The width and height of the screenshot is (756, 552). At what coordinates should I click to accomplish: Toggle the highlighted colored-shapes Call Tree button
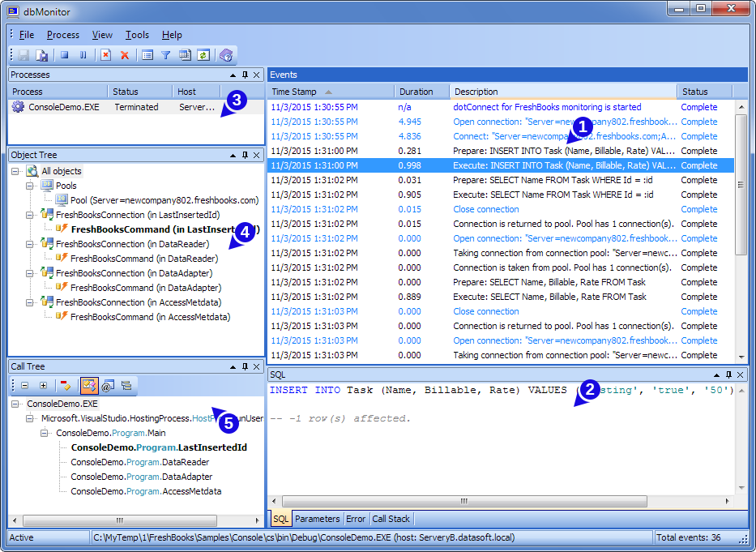[88, 385]
